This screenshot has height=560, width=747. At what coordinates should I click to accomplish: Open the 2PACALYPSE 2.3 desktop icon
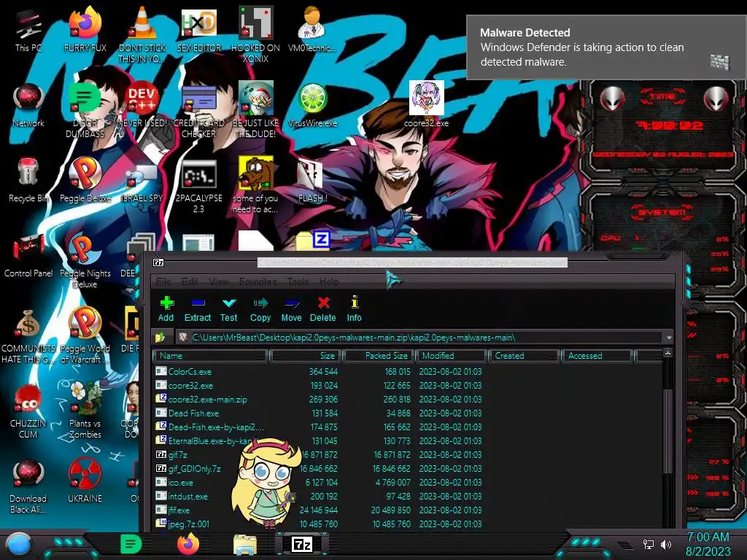click(198, 186)
